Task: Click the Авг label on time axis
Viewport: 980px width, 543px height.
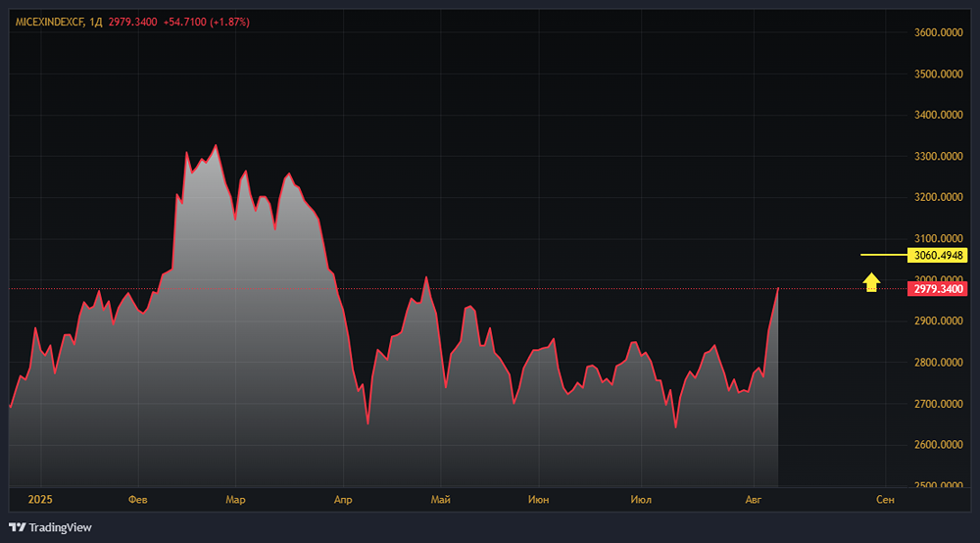Action: pos(753,499)
